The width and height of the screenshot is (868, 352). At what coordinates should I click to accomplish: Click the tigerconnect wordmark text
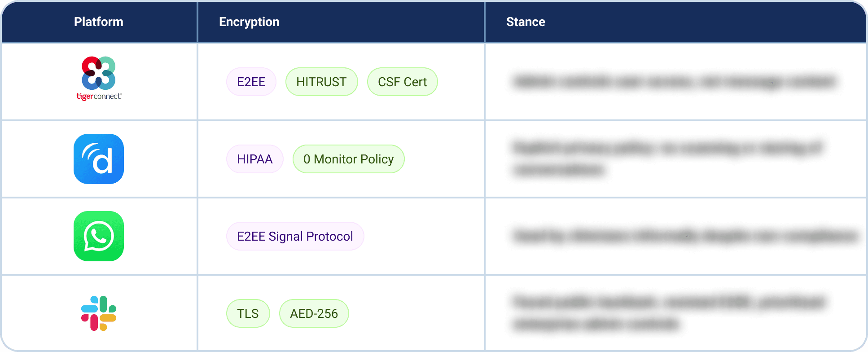(99, 97)
